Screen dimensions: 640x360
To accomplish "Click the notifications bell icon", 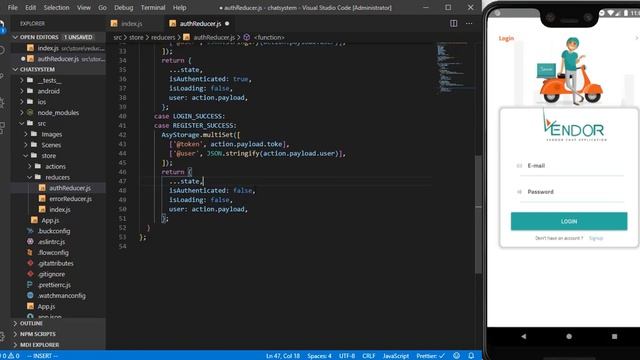I will click(471, 356).
